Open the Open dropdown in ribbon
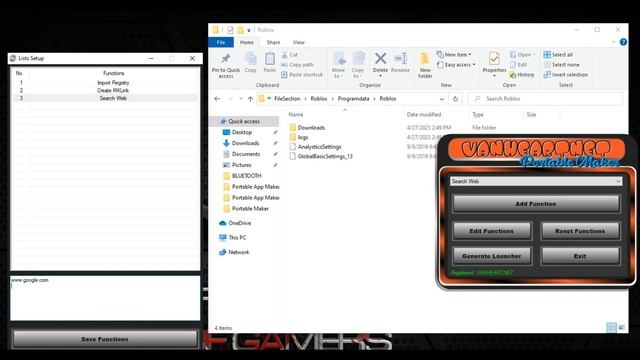640x360 pixels. (522, 55)
